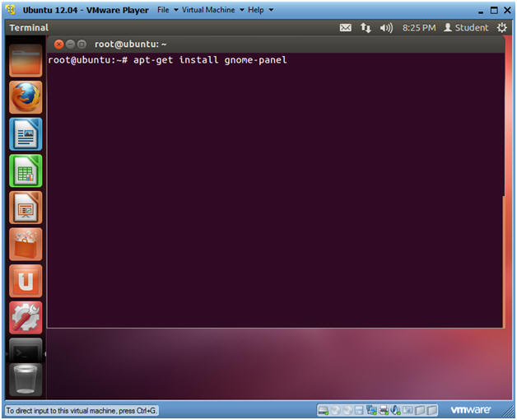Click the VMware Player application logo icon
The width and height of the screenshot is (517, 420).
pos(11,10)
